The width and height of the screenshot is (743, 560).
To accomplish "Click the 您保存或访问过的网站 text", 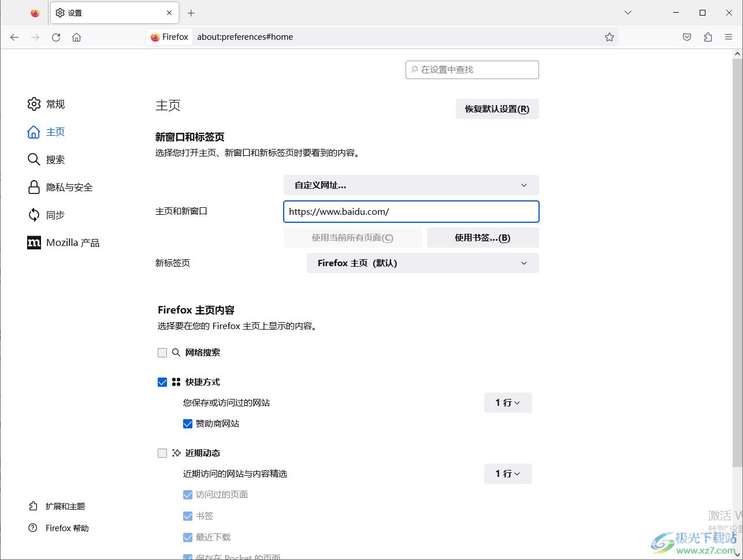I will tap(226, 402).
